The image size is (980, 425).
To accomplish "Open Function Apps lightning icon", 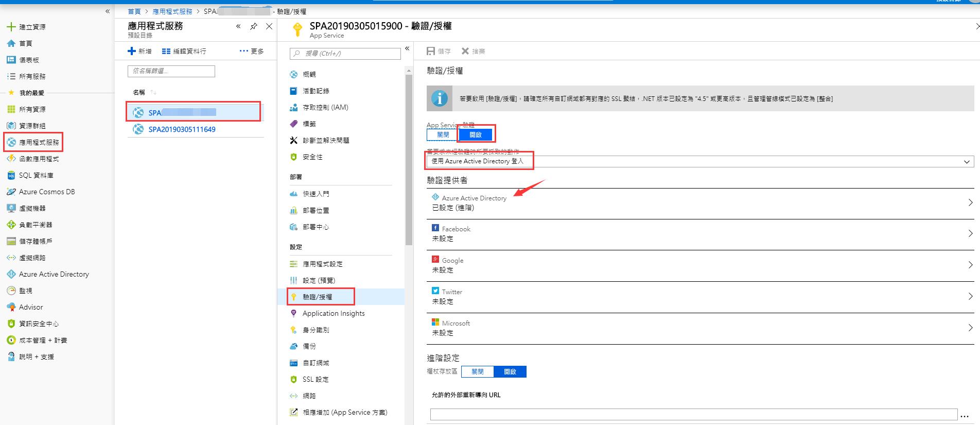I will tap(11, 159).
